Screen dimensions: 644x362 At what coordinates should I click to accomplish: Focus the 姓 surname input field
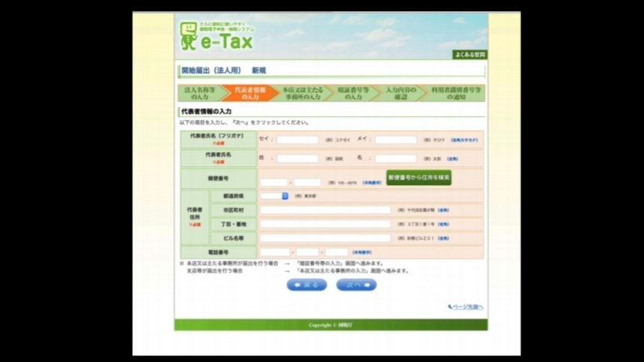(x=297, y=158)
